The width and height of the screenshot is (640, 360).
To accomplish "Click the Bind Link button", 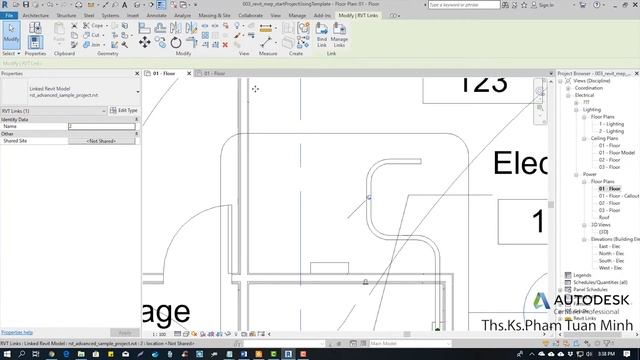I will pyautogui.click(x=322, y=35).
